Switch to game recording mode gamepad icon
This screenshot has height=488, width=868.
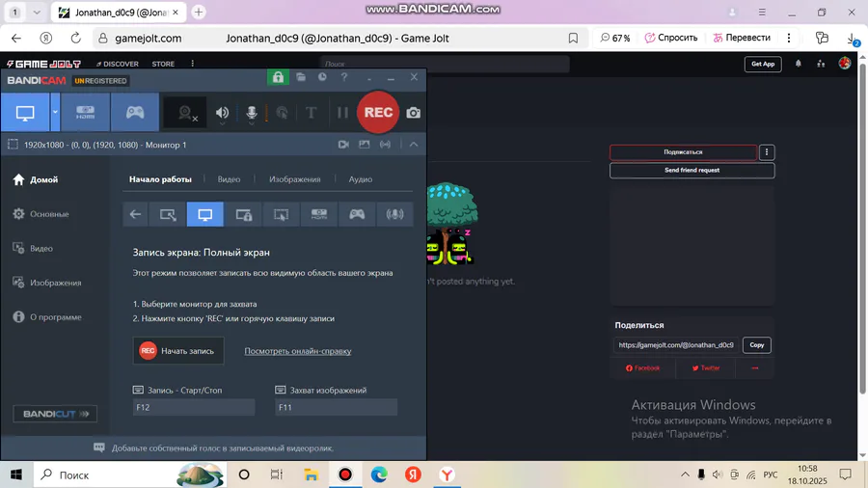click(x=135, y=112)
